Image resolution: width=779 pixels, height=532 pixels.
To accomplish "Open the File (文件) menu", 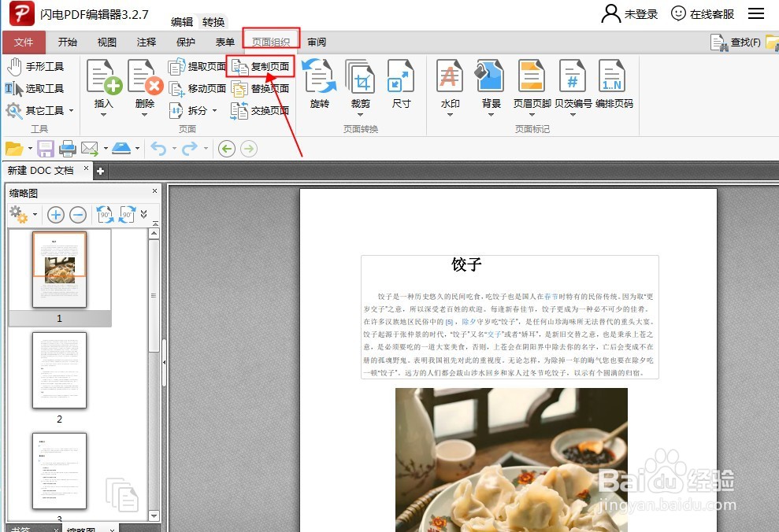I will click(24, 42).
